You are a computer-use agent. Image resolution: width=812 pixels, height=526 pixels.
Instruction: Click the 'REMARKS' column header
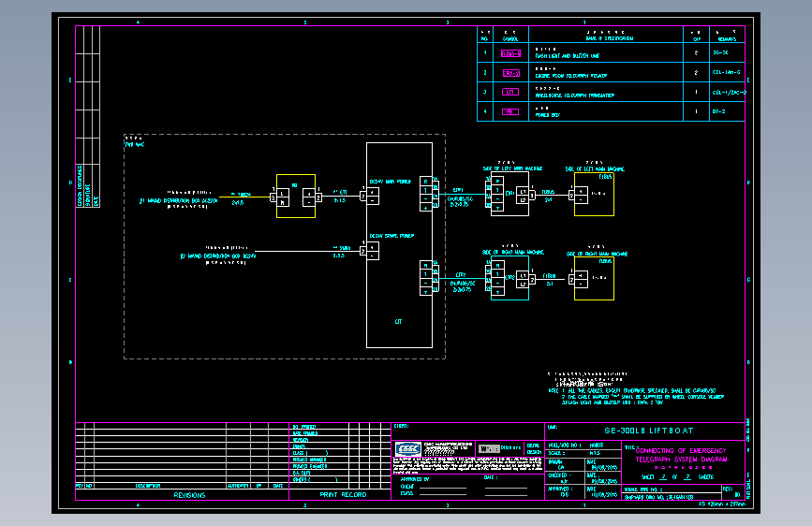coord(727,38)
